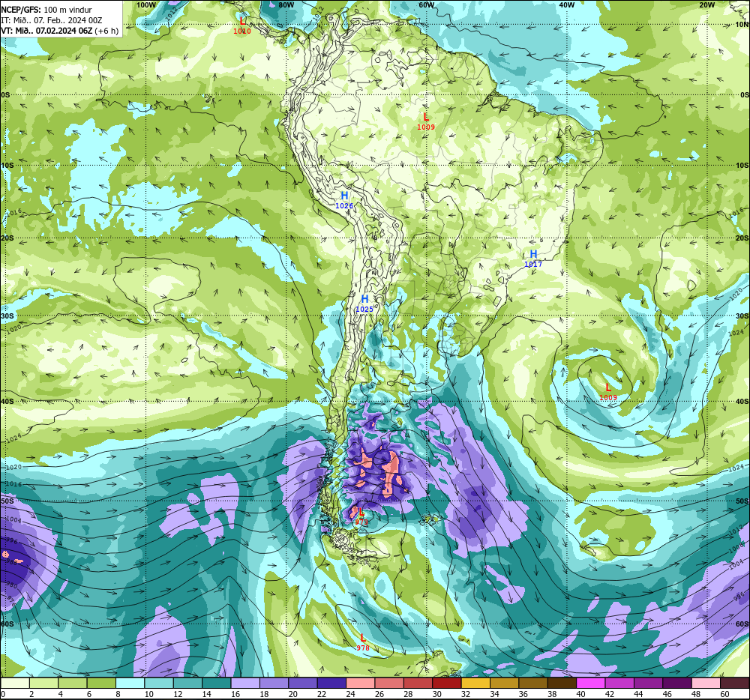750x700 pixels.
Task: Click the NCEP/GFS 100 m vindur title
Action: click(46, 10)
